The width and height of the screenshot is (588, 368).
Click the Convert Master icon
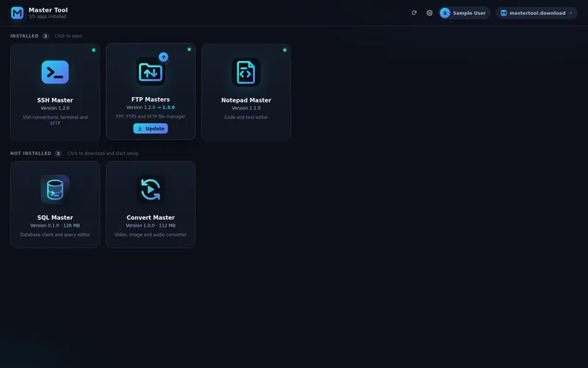pos(151,189)
